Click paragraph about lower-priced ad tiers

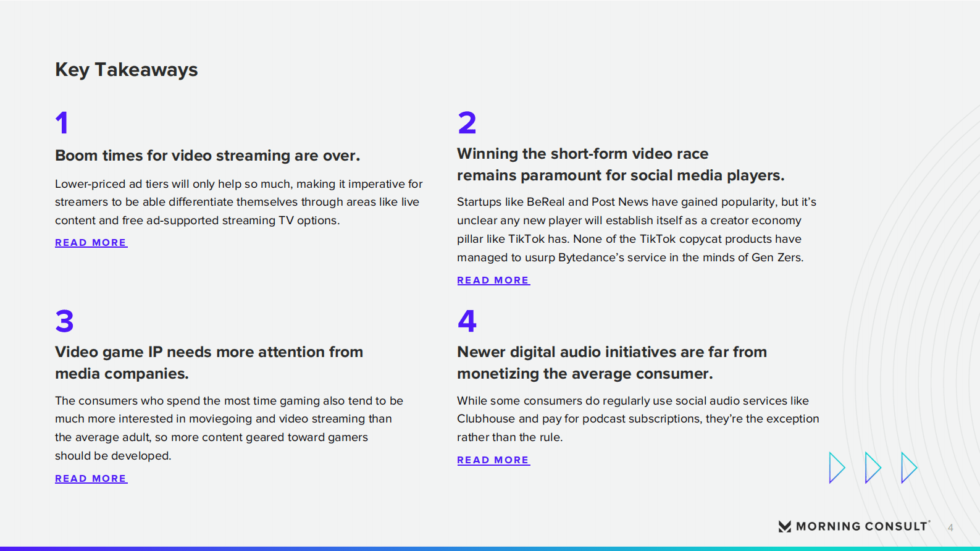point(238,202)
